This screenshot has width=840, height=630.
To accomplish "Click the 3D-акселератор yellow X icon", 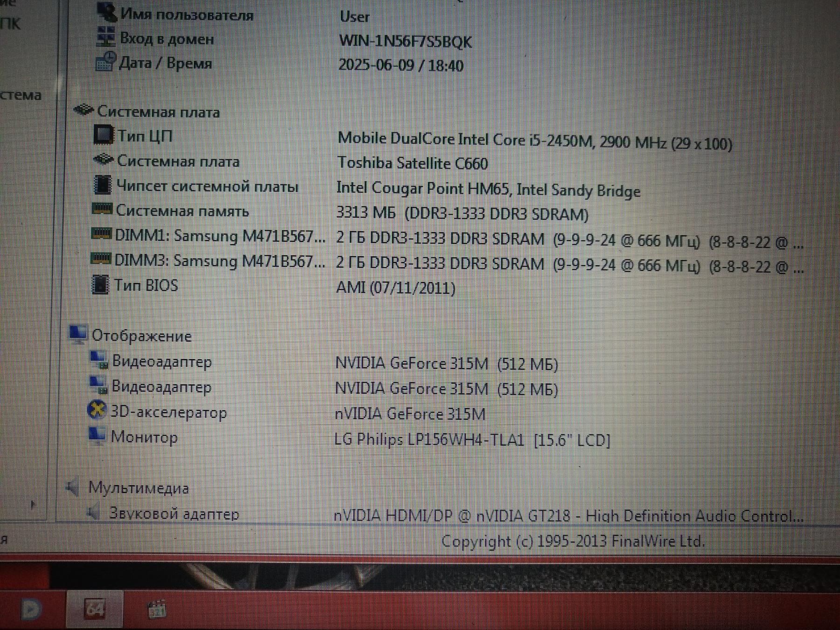I will pos(97,410).
